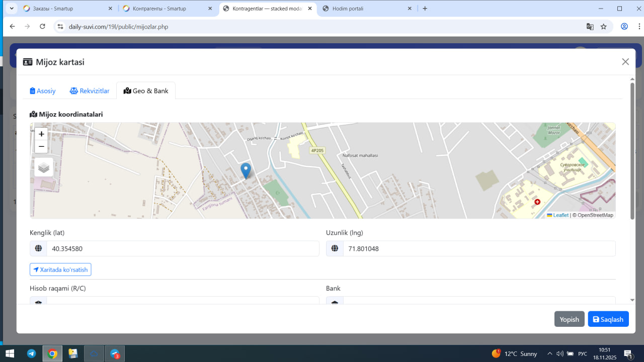Close the Mijoz kartasi dialog with X

(625, 62)
